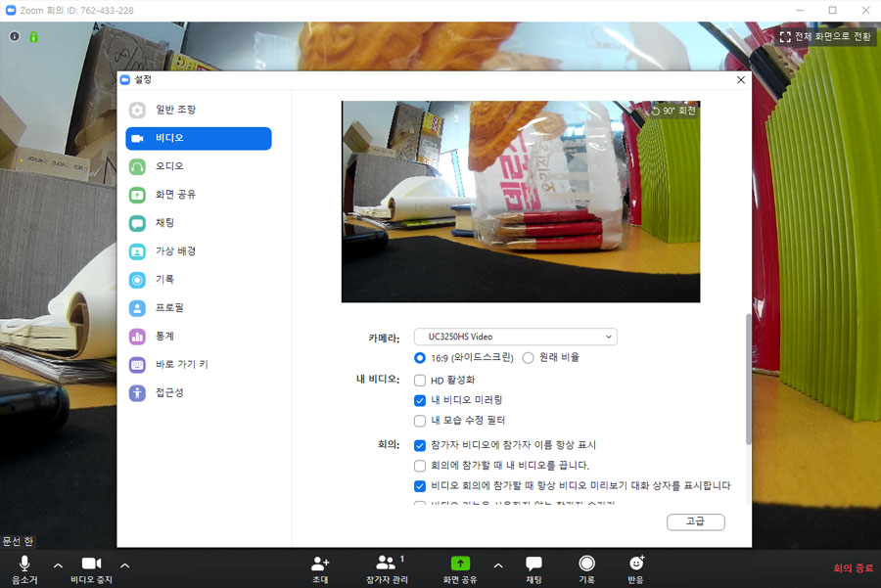Click the 고급 button
Screen dimensions: 881x588
[x=696, y=521]
